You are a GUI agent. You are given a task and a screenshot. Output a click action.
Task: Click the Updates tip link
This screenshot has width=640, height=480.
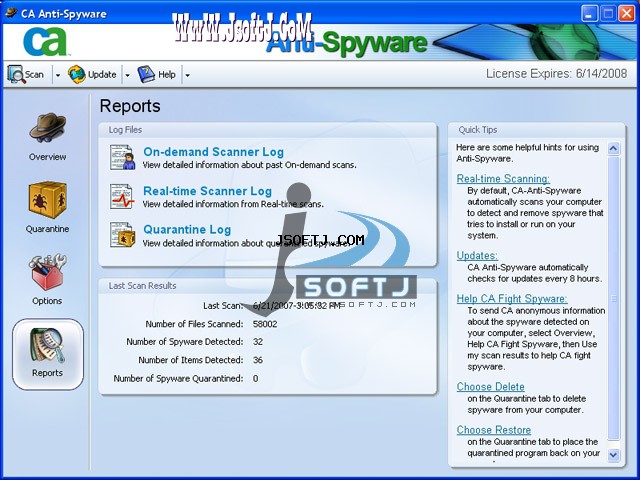tap(477, 256)
